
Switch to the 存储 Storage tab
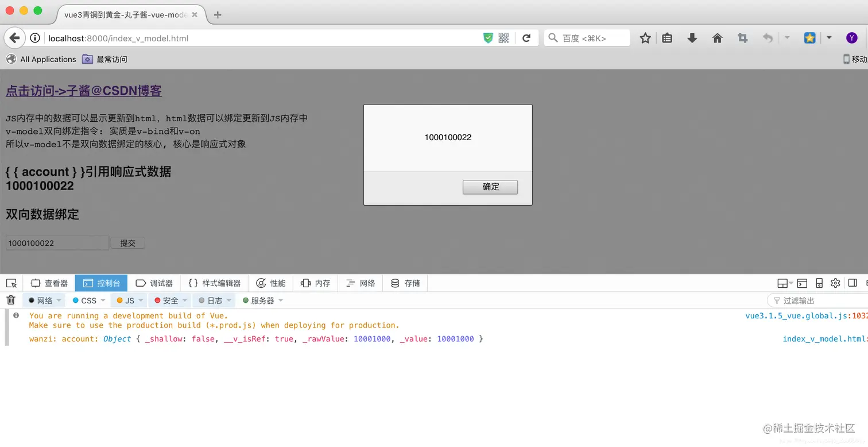click(405, 283)
